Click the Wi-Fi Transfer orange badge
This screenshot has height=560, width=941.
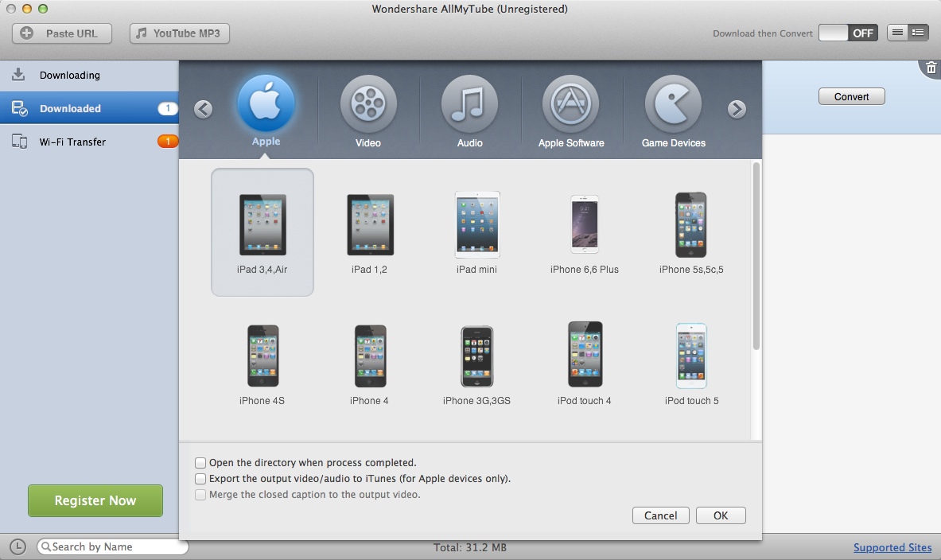(x=167, y=142)
